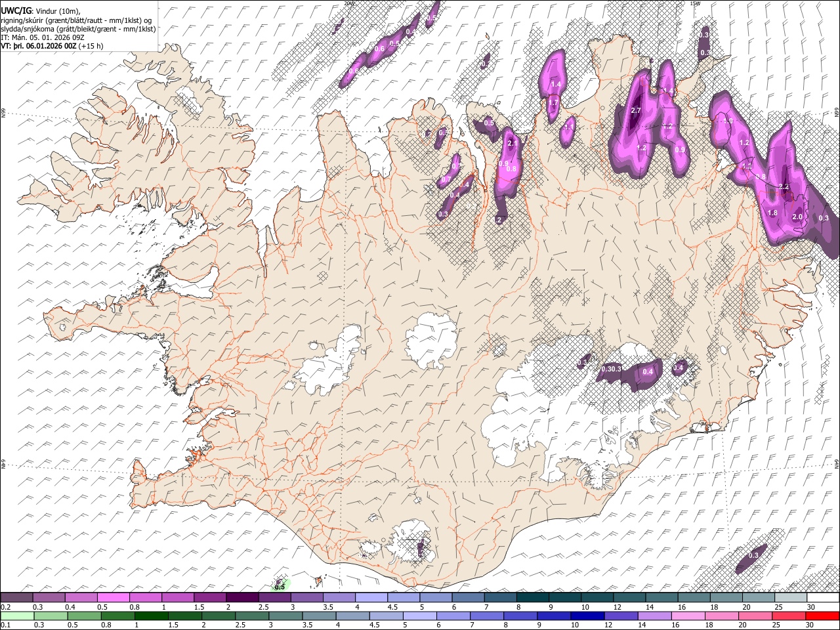840x630 pixels.
Task: Select the 4.5 swatch in the upper snow legend
Action: click(x=402, y=597)
